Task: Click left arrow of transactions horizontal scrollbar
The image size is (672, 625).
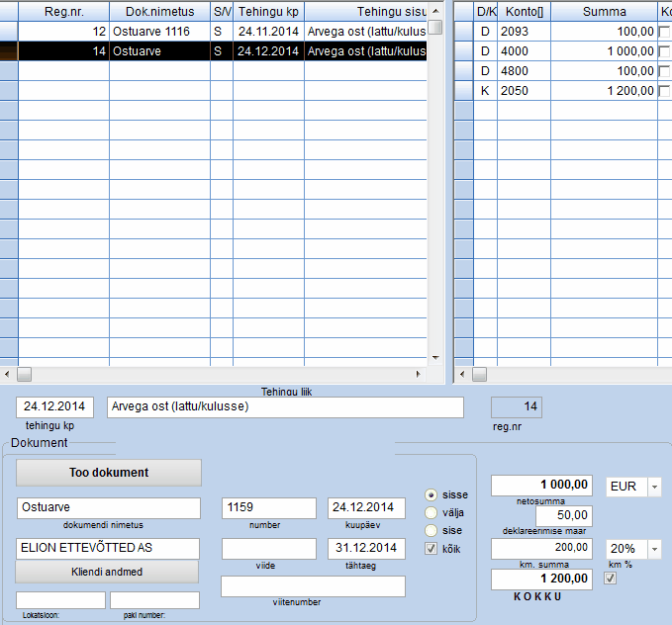Action: [7, 374]
